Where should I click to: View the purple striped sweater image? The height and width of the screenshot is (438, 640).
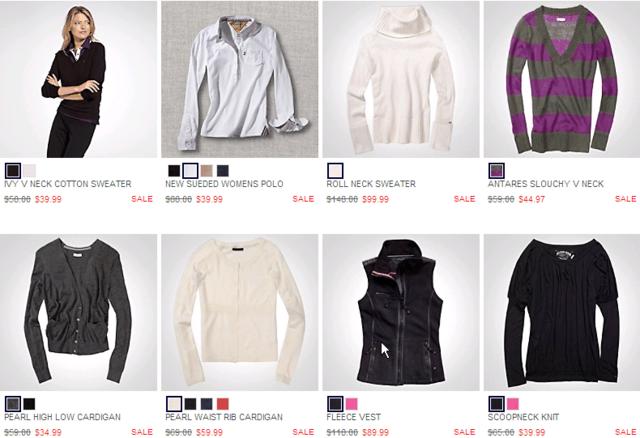coord(562,79)
